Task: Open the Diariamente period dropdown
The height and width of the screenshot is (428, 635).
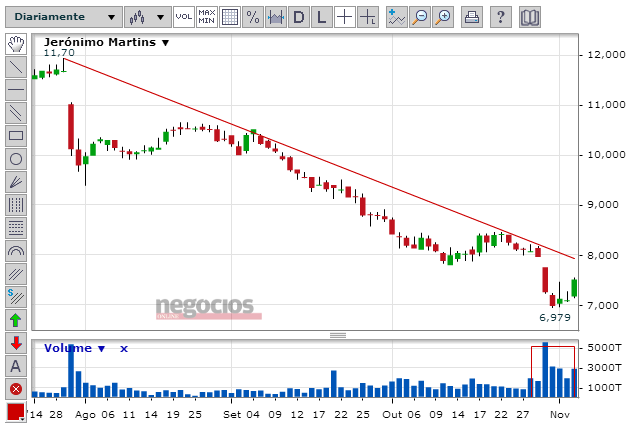Action: [x=64, y=17]
